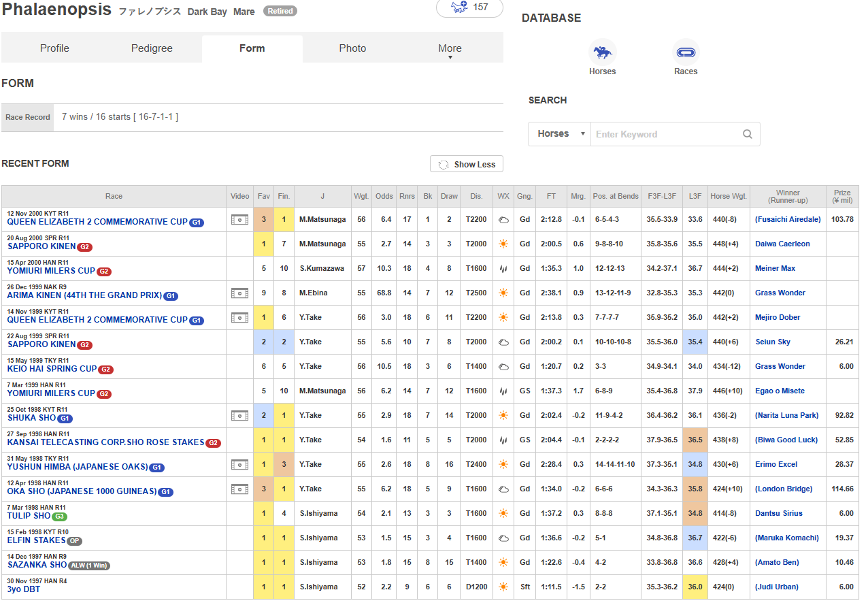Open Arima Kinen (44th The Grand Prix) link
This screenshot has height=605, width=868.
[84, 295]
